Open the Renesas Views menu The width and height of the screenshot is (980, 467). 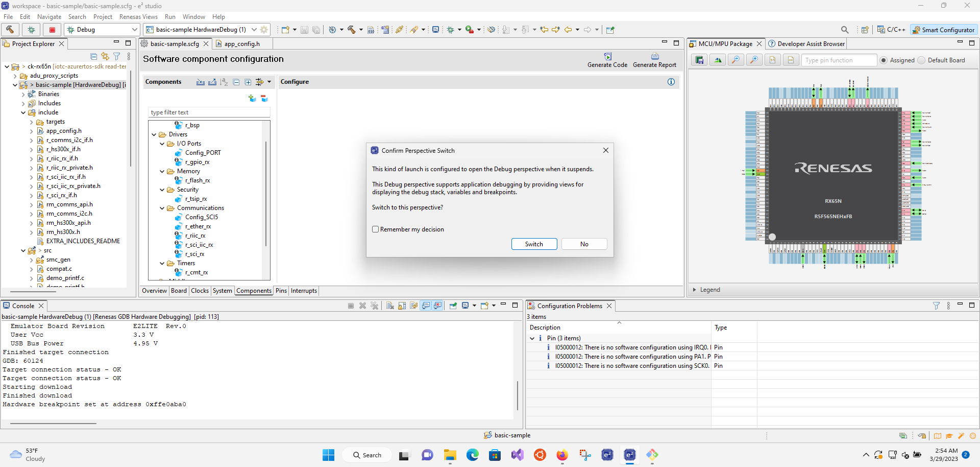tap(138, 17)
